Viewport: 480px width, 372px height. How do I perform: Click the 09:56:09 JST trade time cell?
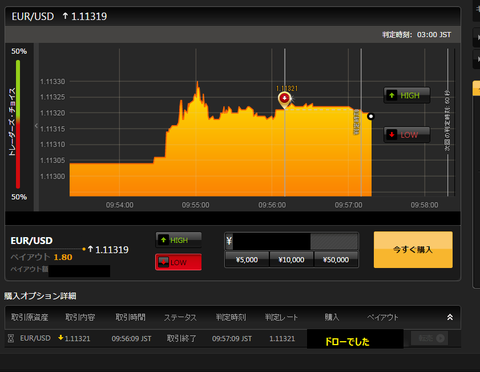click(x=131, y=339)
